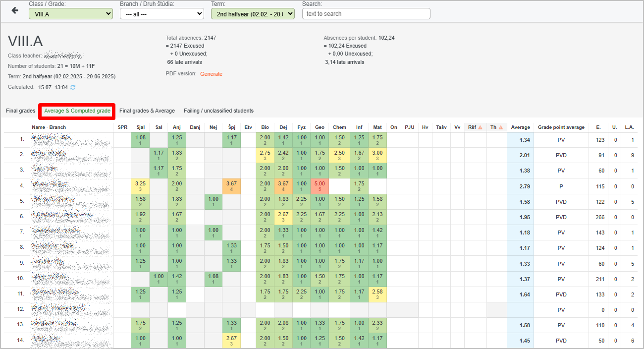Image resolution: width=644 pixels, height=349 pixels.
Task: Open the Term selection dropdown
Action: click(253, 14)
